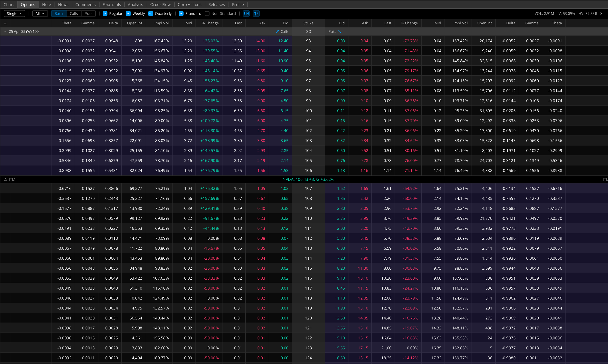Screen dimensions: 608x364
Task: Click the put open interest value 32,815
Action: pyautogui.click(x=486, y=61)
